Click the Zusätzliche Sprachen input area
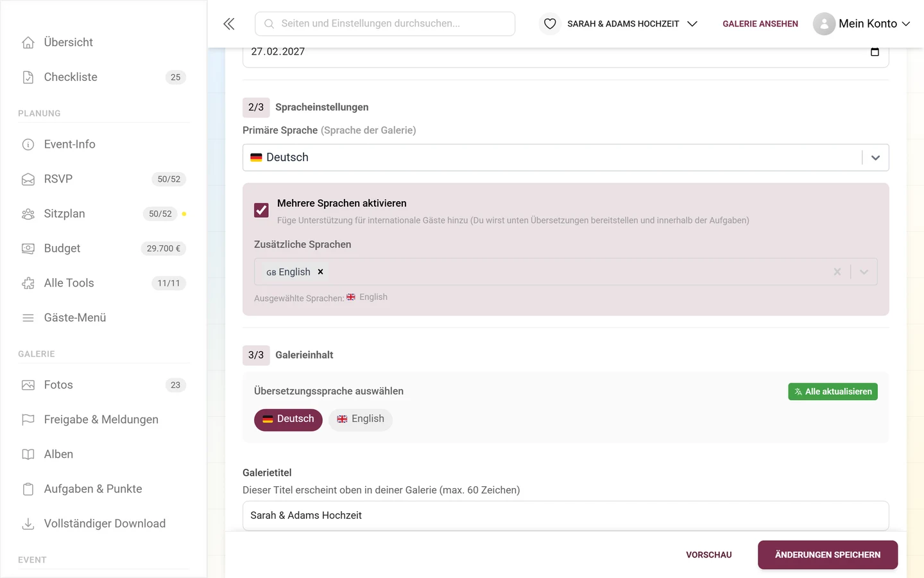 [565, 272]
